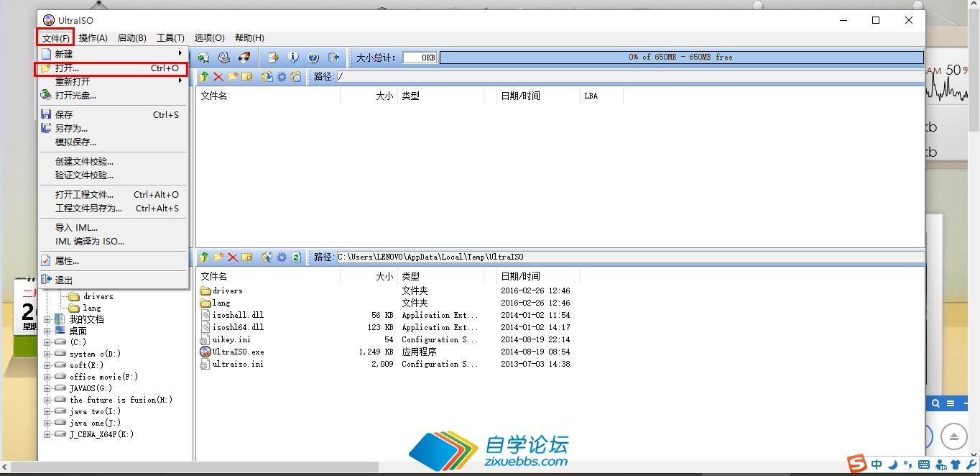Click the local path field C:\Users\LENOVO
The height and width of the screenshot is (476, 980).
coord(630,257)
